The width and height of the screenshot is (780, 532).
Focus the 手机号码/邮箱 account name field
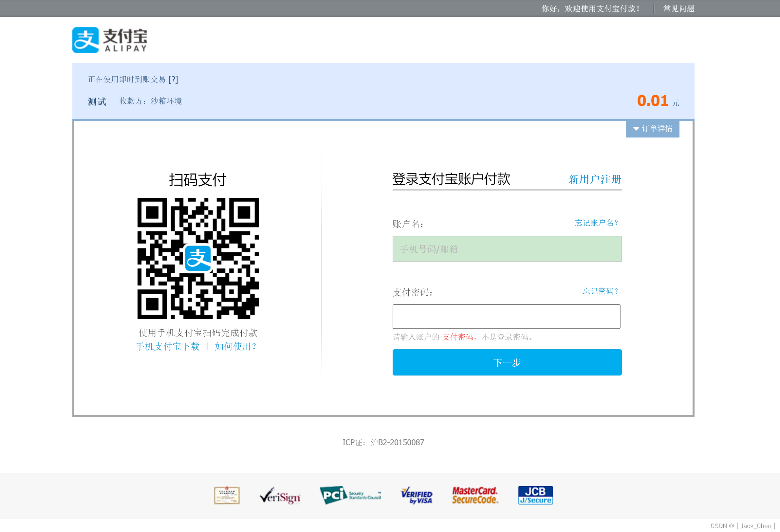click(x=507, y=249)
